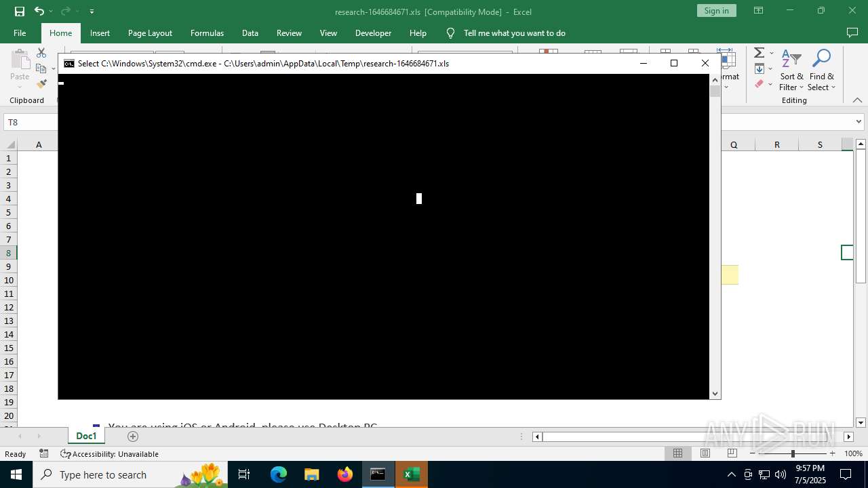Image resolution: width=868 pixels, height=488 pixels.
Task: Switch to cmd window on taskbar
Action: [x=378, y=474]
